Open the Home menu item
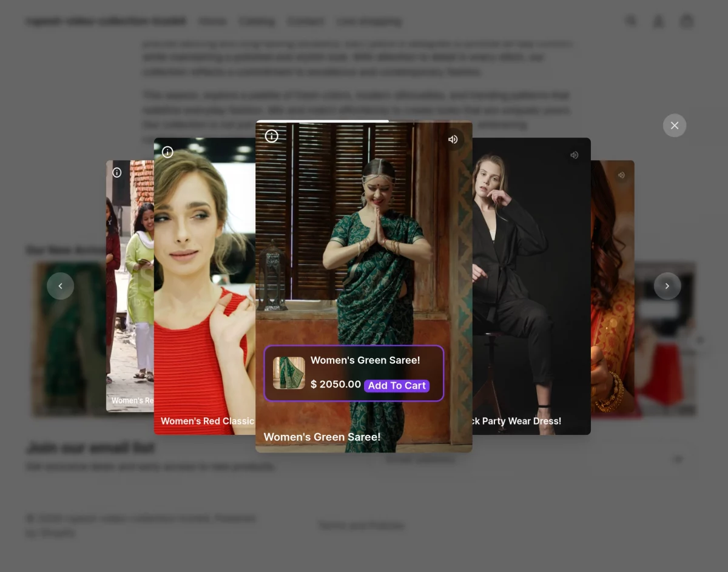Image resolution: width=728 pixels, height=572 pixels. tap(212, 21)
